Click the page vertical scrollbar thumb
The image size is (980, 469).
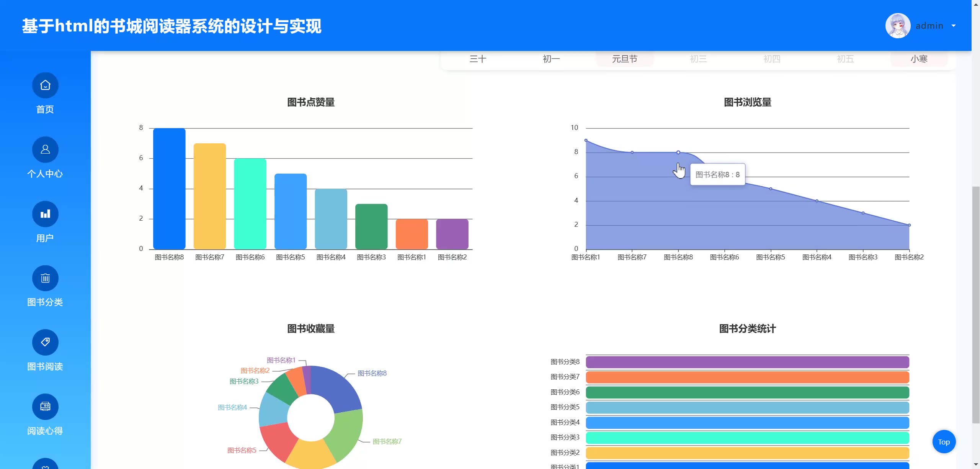coord(976,305)
